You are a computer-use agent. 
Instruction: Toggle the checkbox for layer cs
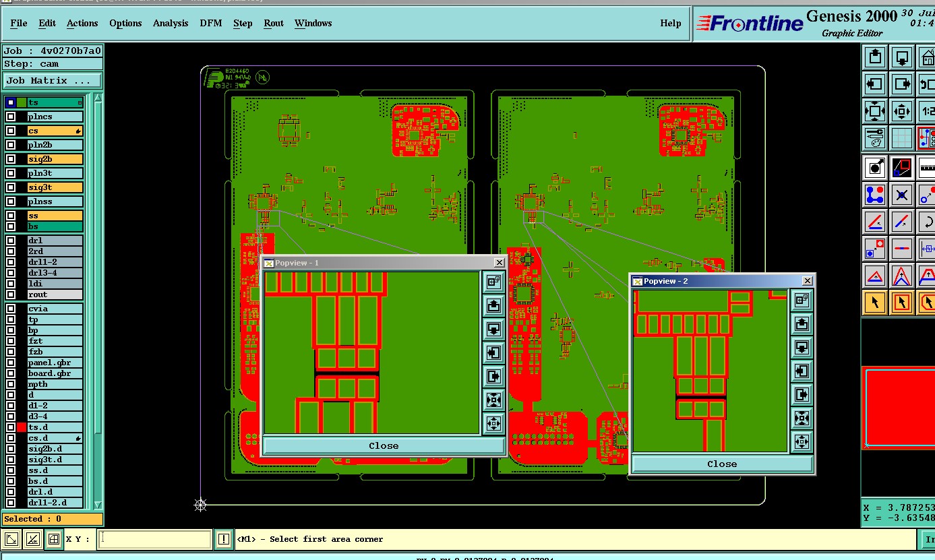(x=10, y=131)
